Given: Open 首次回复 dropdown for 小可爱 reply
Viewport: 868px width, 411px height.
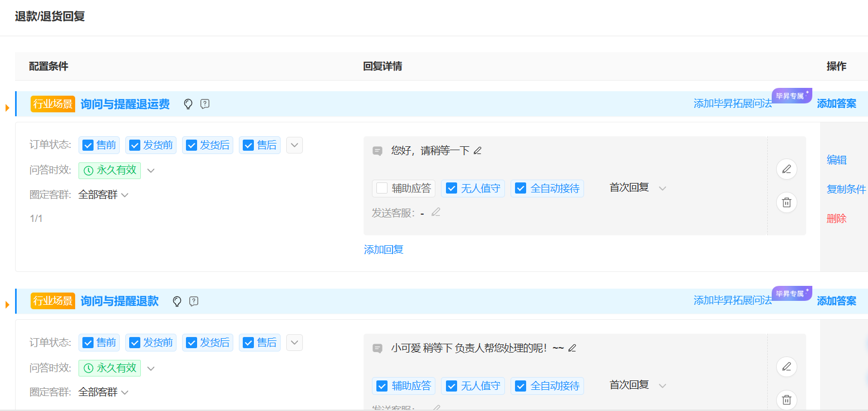Looking at the screenshot, I should pos(663,386).
